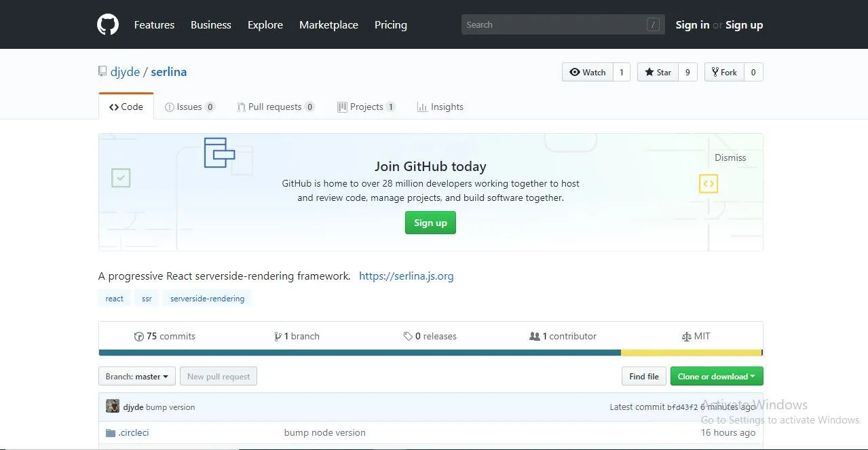Click the teal segment of the language bar
The image size is (868, 450).
click(x=360, y=353)
